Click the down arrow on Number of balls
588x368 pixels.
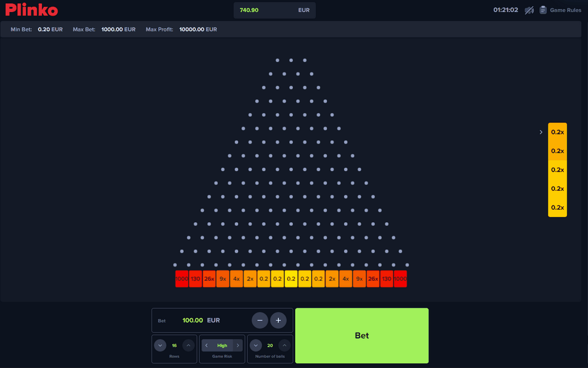tap(256, 345)
